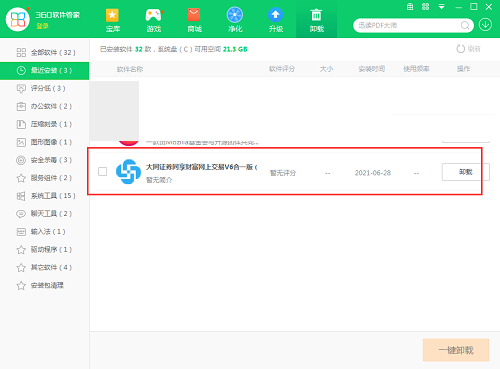The height and width of the screenshot is (369, 500).
Task: Select 压缩刻录 (1) category
Action: (45, 124)
